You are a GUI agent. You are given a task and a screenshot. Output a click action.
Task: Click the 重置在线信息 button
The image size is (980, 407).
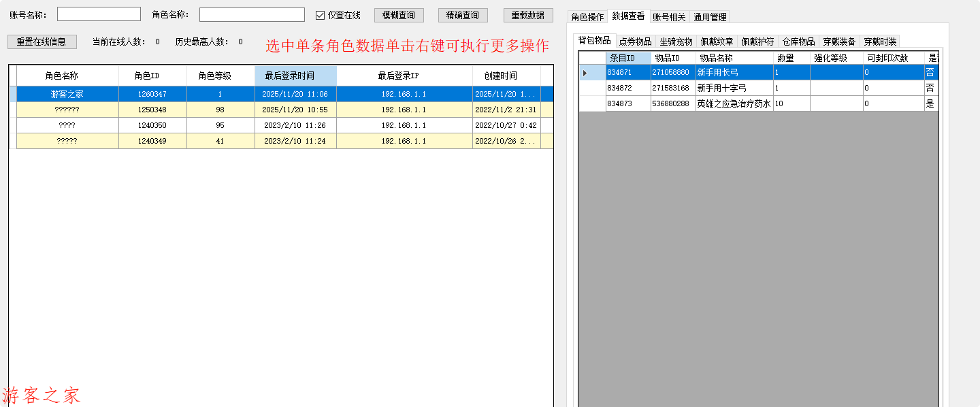[x=42, y=42]
